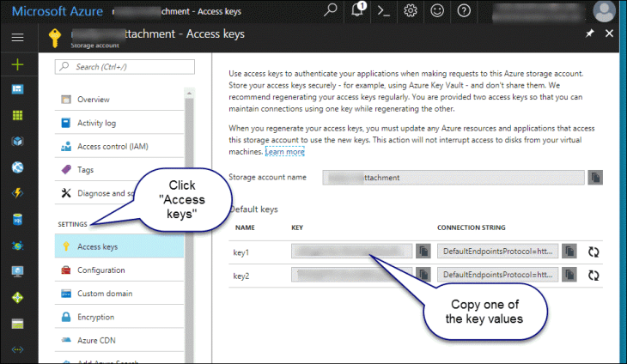Click the SETTINGS section heading
Image resolution: width=627 pixels, height=364 pixels.
[x=72, y=224]
